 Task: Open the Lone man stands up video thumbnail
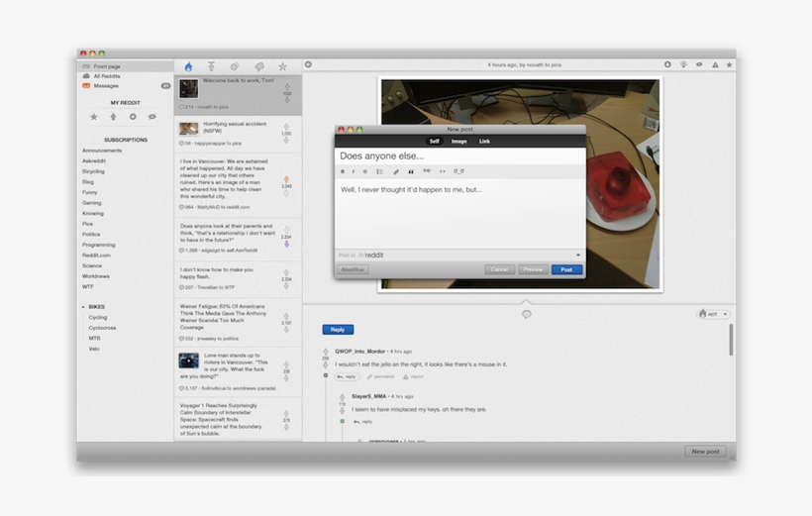pyautogui.click(x=188, y=361)
